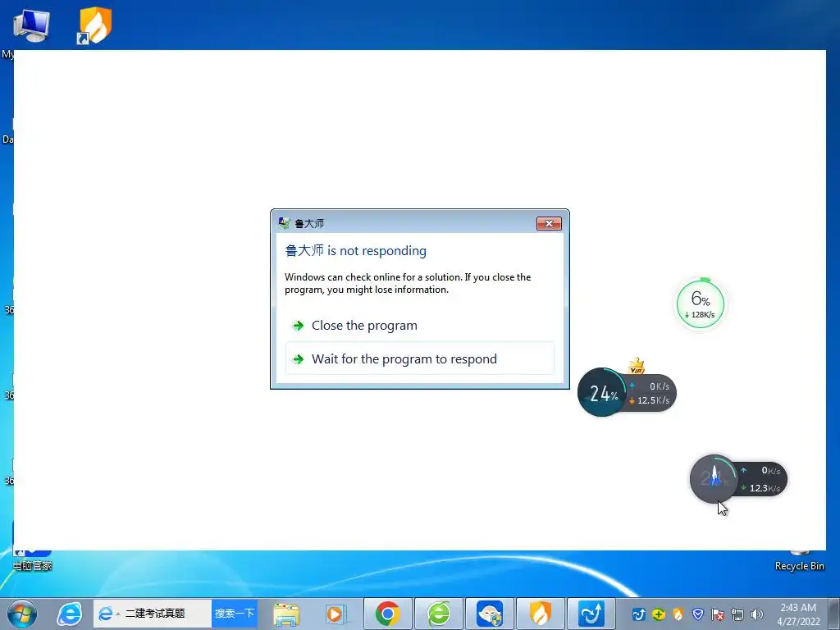Click the yellow-green plus tray icon
This screenshot has height=630, width=840.
(x=659, y=614)
